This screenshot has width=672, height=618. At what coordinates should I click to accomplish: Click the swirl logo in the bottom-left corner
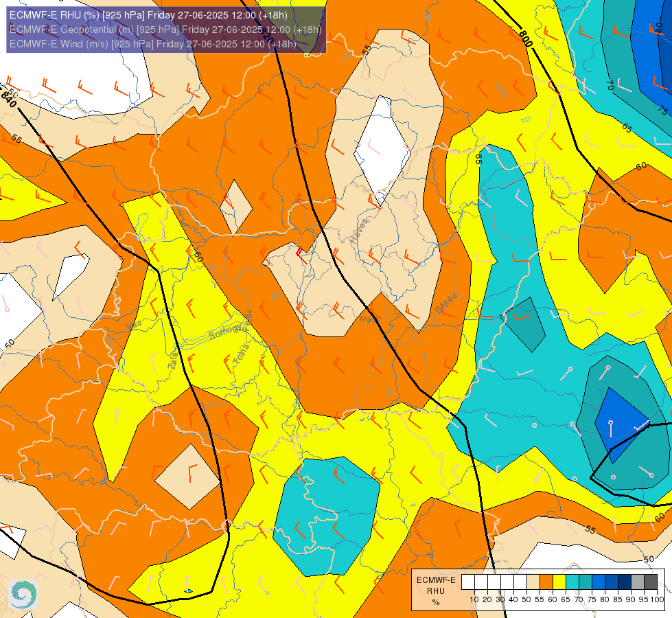coord(23,595)
